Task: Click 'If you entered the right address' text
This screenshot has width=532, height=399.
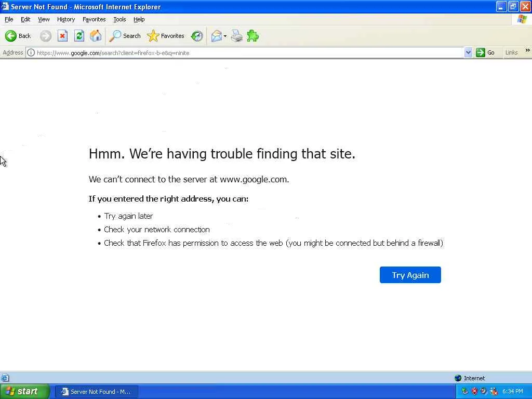Action: [x=168, y=199]
